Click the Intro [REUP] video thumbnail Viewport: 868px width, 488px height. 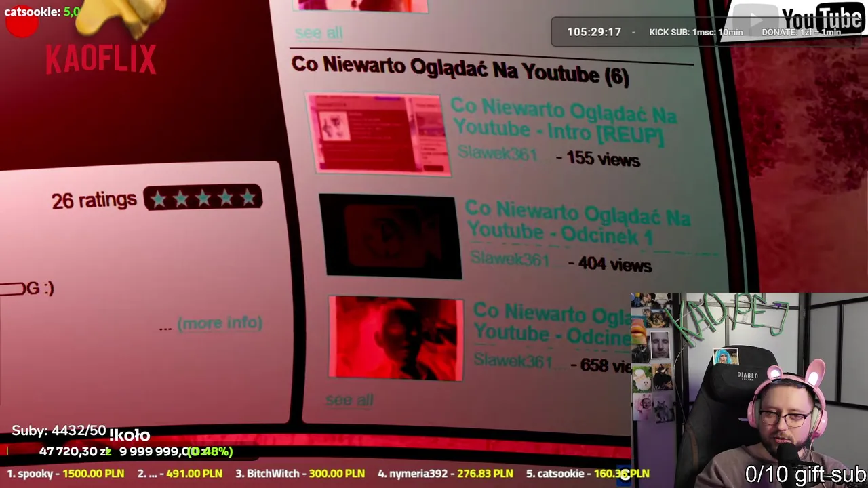click(x=378, y=134)
